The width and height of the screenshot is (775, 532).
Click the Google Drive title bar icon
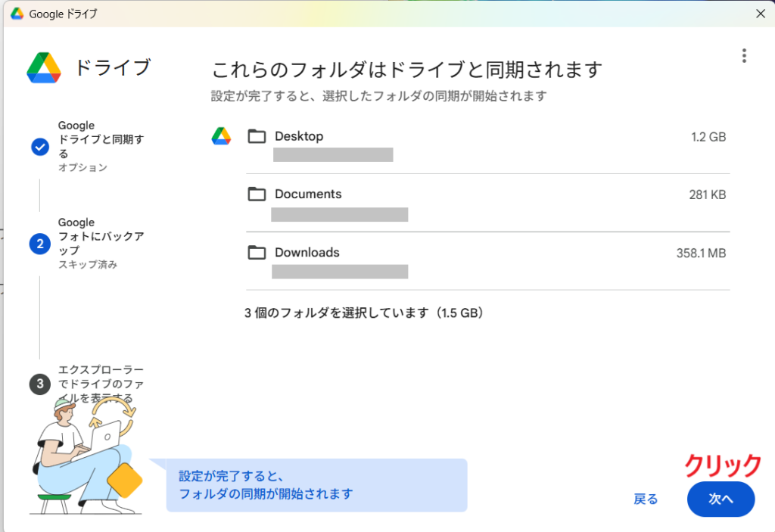(17, 14)
